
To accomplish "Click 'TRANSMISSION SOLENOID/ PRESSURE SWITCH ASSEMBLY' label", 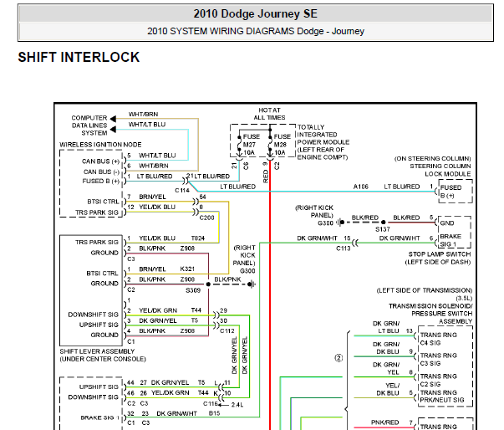I will point(430,314).
